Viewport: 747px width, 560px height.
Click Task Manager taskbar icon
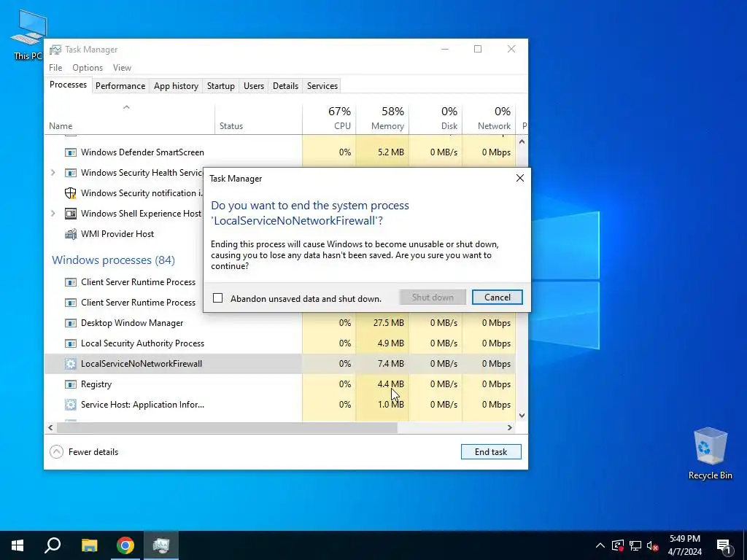161,545
